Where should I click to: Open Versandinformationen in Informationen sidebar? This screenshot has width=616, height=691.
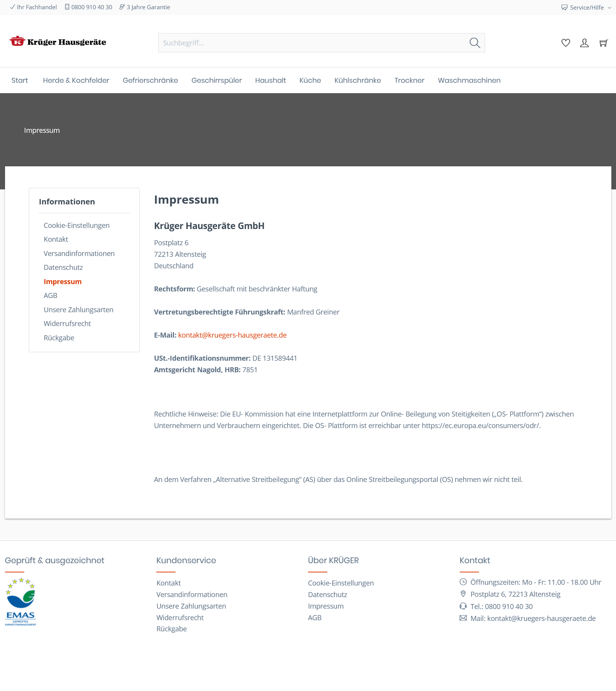click(79, 253)
